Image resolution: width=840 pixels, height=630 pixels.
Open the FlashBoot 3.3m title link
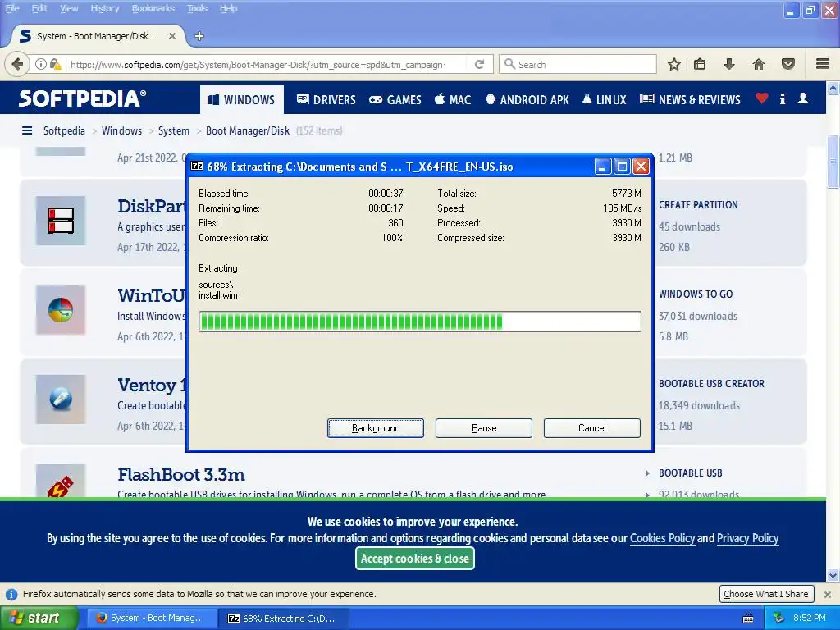[x=181, y=474]
